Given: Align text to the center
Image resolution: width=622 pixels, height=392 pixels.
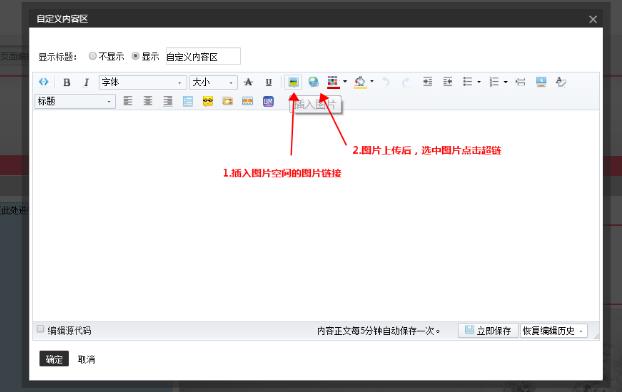Looking at the screenshot, I should coord(148,101).
